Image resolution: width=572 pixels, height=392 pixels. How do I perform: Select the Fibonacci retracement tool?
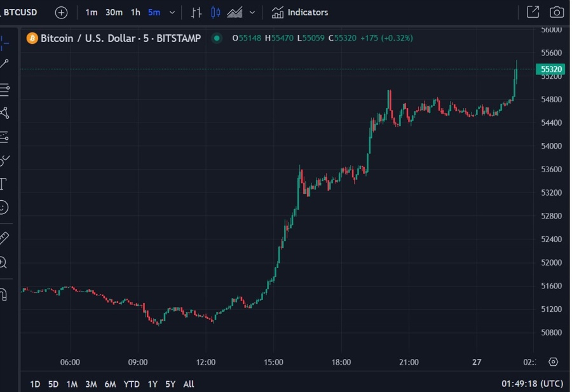click(4, 90)
